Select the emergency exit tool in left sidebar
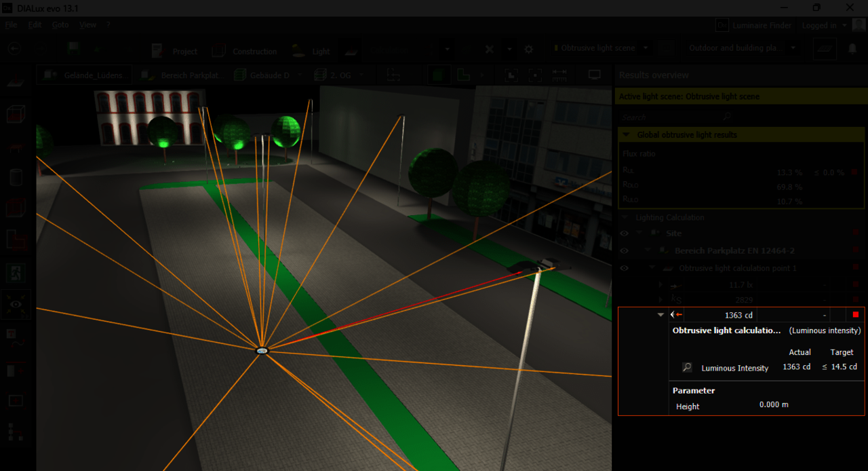The width and height of the screenshot is (868, 471). [x=15, y=273]
